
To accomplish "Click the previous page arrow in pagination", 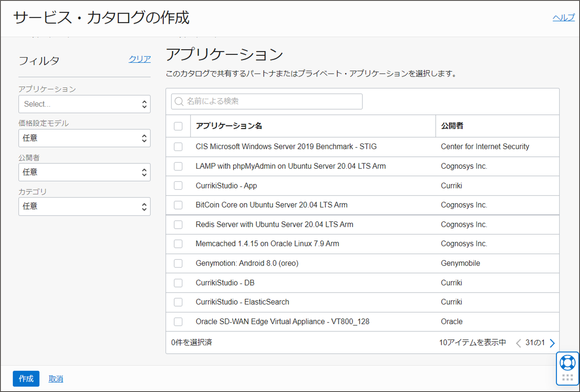I will tap(518, 343).
